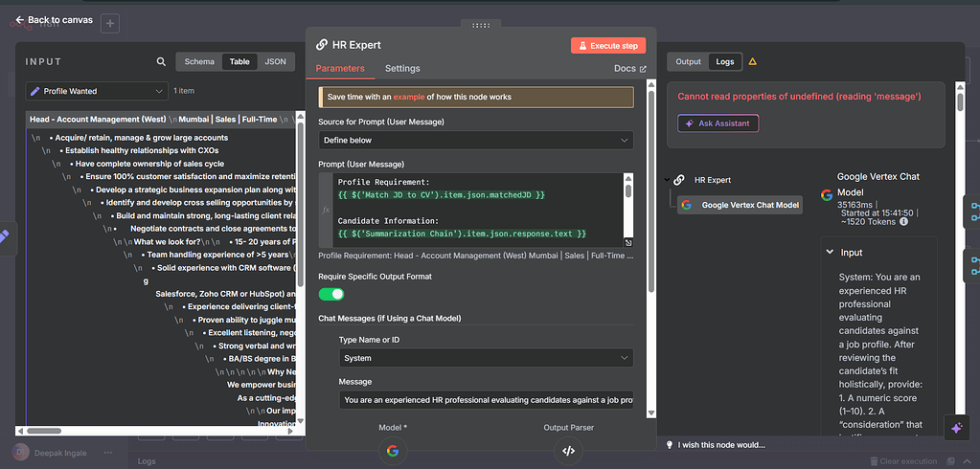The image size is (980, 469).
Task: Open the Profile Wanted node dropdown
Action: point(97,91)
